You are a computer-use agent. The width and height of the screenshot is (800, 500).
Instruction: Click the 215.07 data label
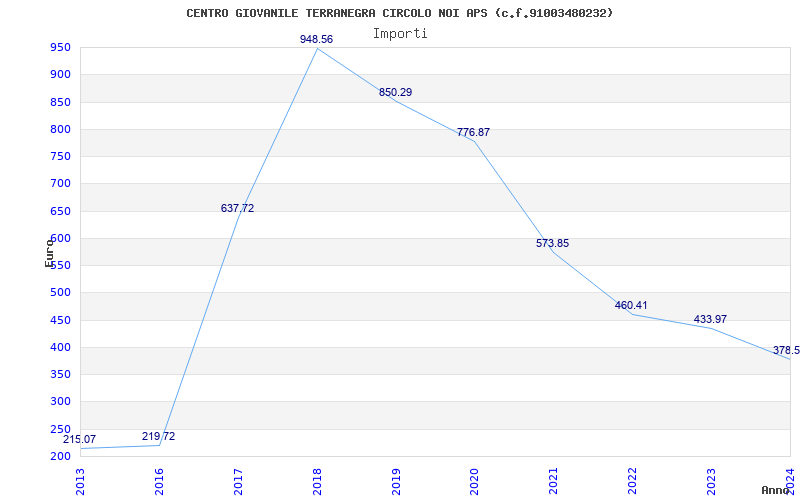(80, 439)
